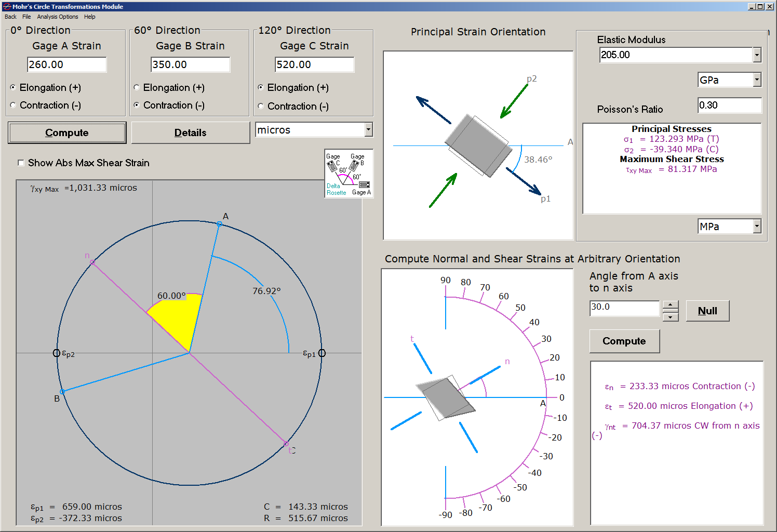The image size is (777, 532).
Task: Expand the Elastic Modulus value dropdown
Action: click(x=757, y=55)
